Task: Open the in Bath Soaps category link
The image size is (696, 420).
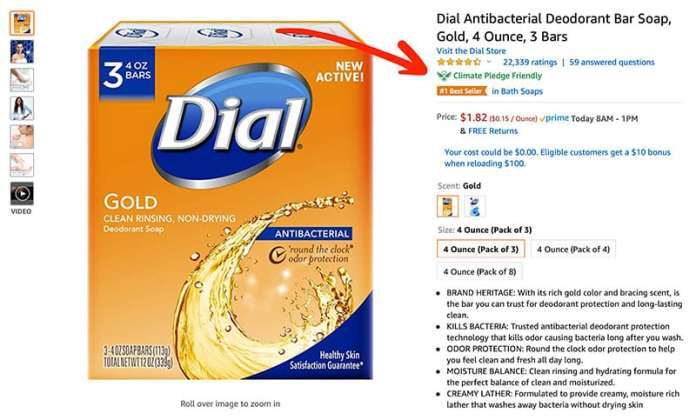Action: pyautogui.click(x=517, y=91)
